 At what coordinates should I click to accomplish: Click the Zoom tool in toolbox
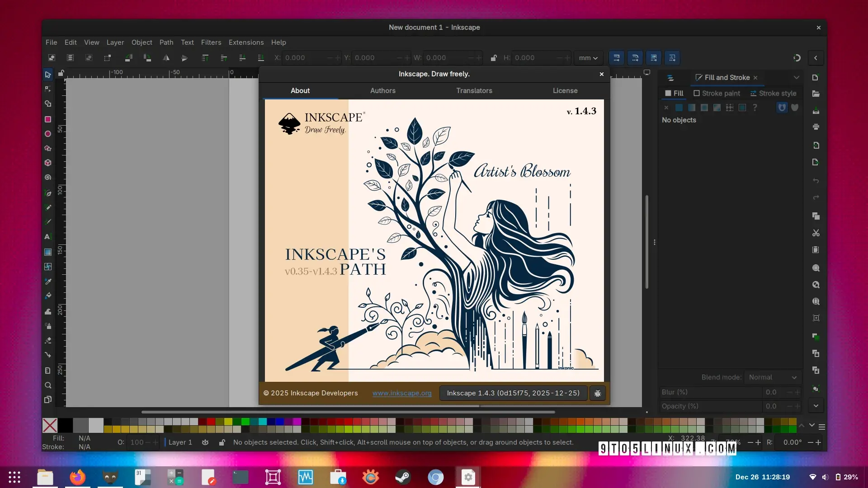click(47, 385)
